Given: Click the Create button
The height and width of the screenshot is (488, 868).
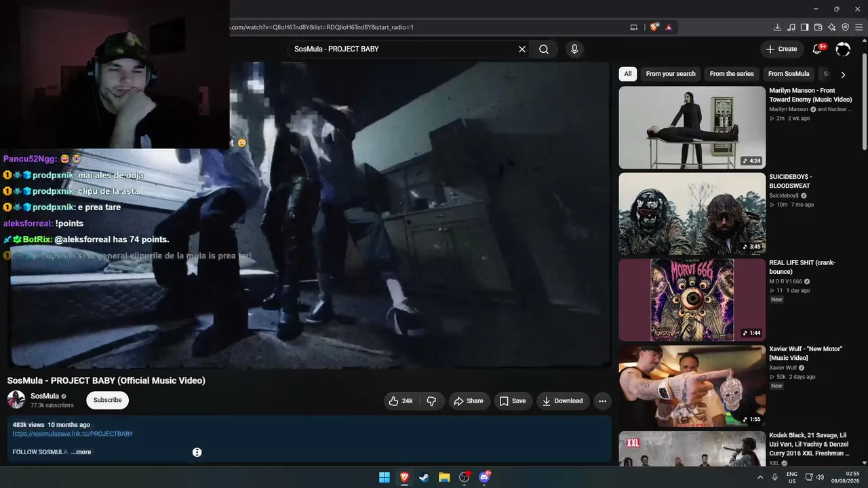Looking at the screenshot, I should (781, 49).
